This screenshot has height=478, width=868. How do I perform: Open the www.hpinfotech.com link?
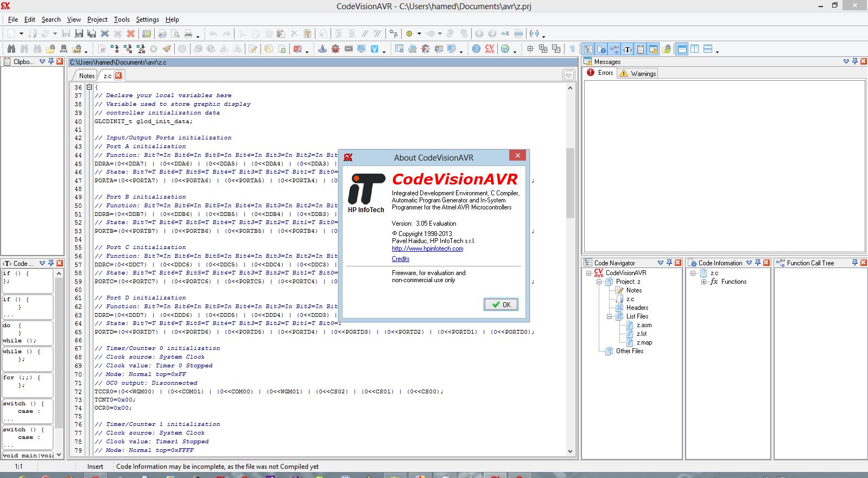pos(427,248)
